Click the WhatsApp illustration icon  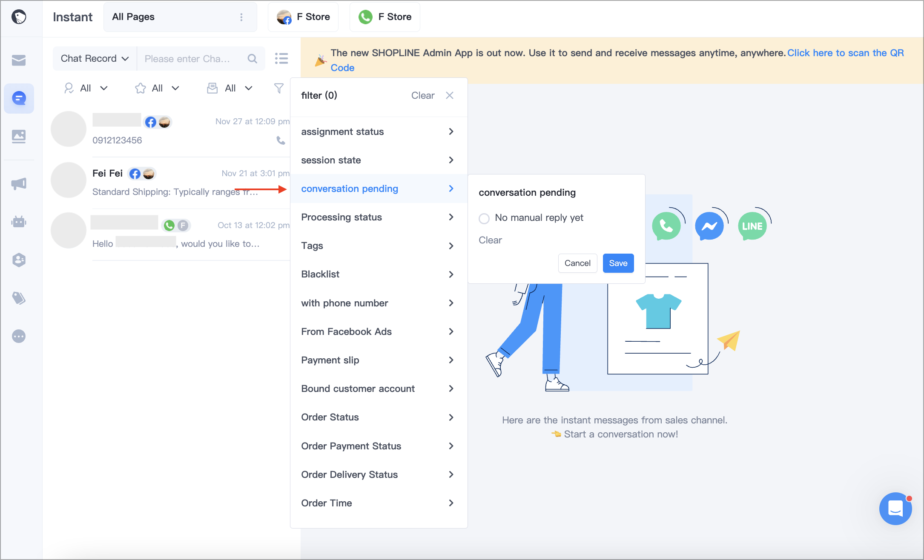[666, 226]
